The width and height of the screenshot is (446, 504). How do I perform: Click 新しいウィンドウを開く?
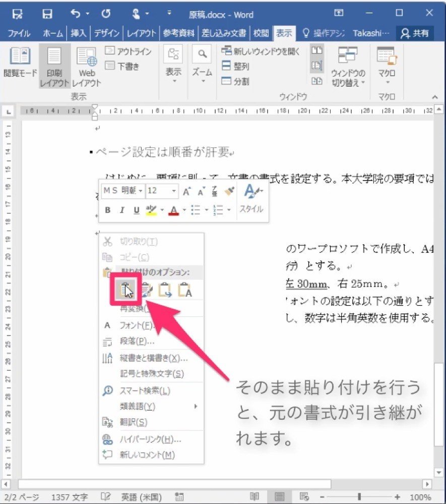coord(261,51)
